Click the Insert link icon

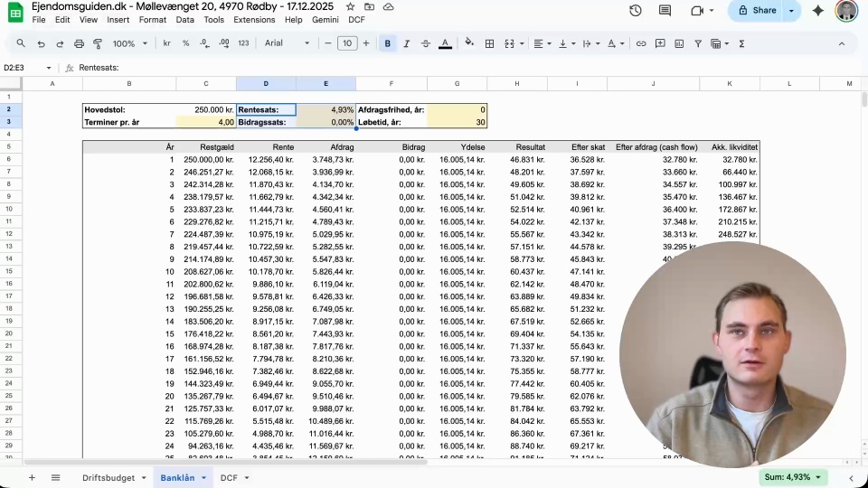click(641, 43)
